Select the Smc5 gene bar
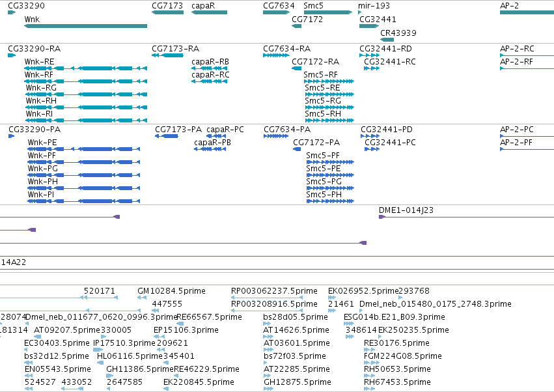 pos(328,12)
